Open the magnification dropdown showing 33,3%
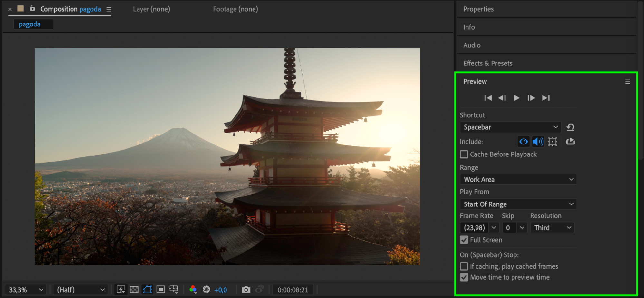 (26, 290)
